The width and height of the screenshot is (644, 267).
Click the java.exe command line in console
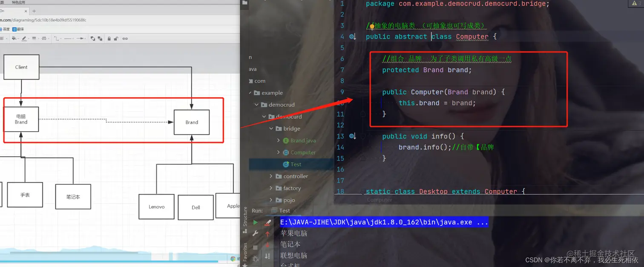coord(384,222)
